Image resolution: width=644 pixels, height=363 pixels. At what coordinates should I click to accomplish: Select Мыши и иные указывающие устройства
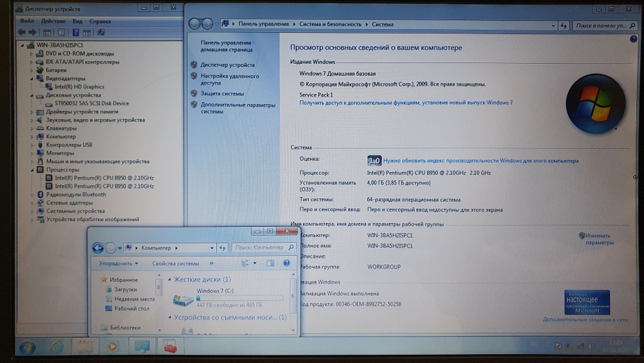(98, 161)
